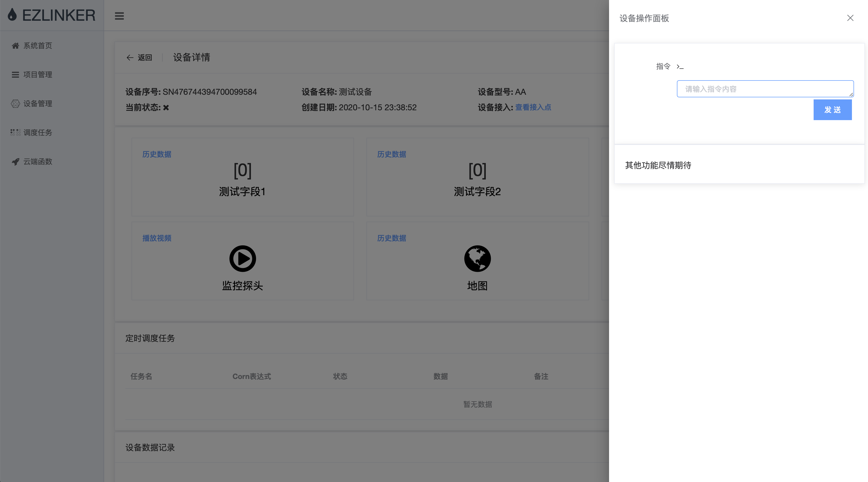Click the 调度任务 grid dots icon
The height and width of the screenshot is (482, 868).
pyautogui.click(x=15, y=132)
